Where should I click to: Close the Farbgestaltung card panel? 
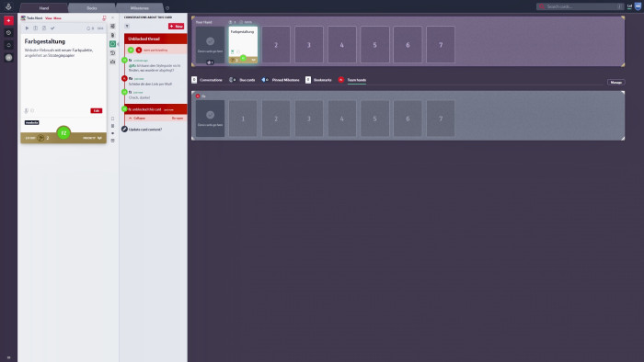point(113,17)
